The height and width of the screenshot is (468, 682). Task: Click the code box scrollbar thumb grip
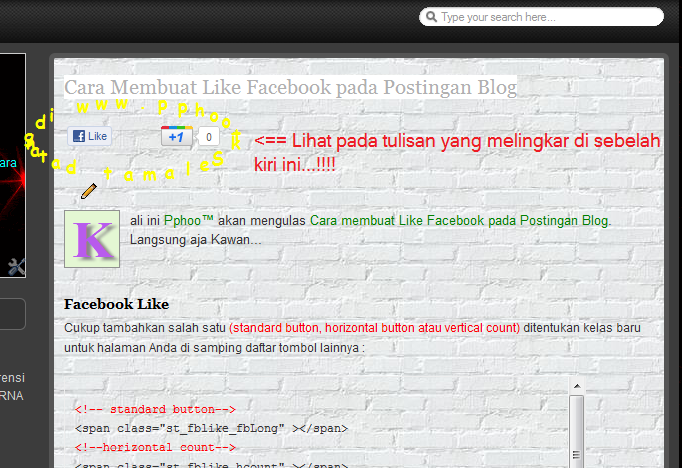pyautogui.click(x=577, y=455)
